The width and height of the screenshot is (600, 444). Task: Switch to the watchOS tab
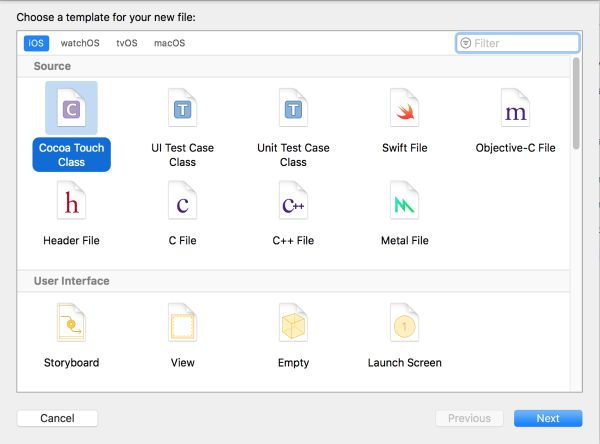click(80, 43)
